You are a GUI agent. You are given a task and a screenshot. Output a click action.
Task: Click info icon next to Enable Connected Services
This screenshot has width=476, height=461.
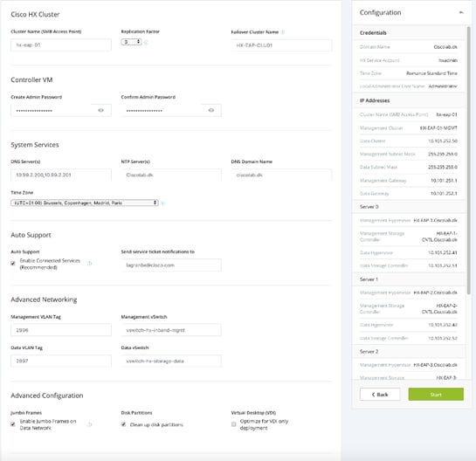[x=90, y=264]
